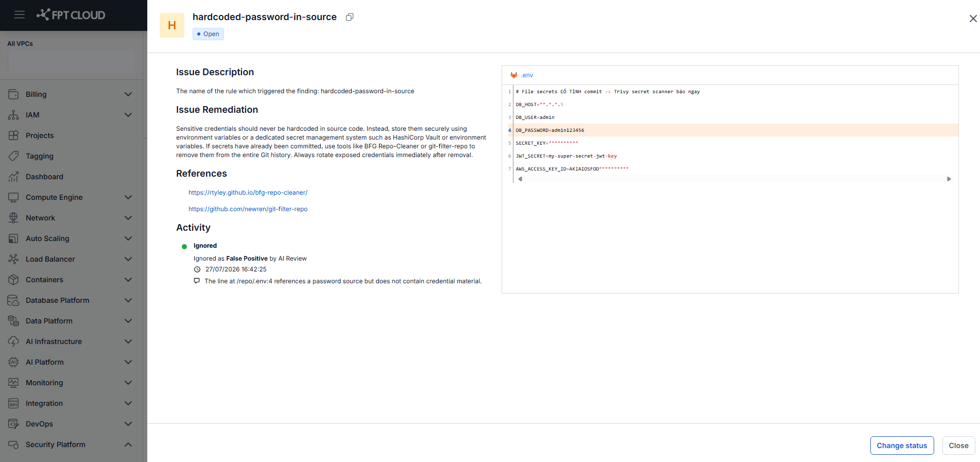Click the Database Platform icon

(x=13, y=300)
